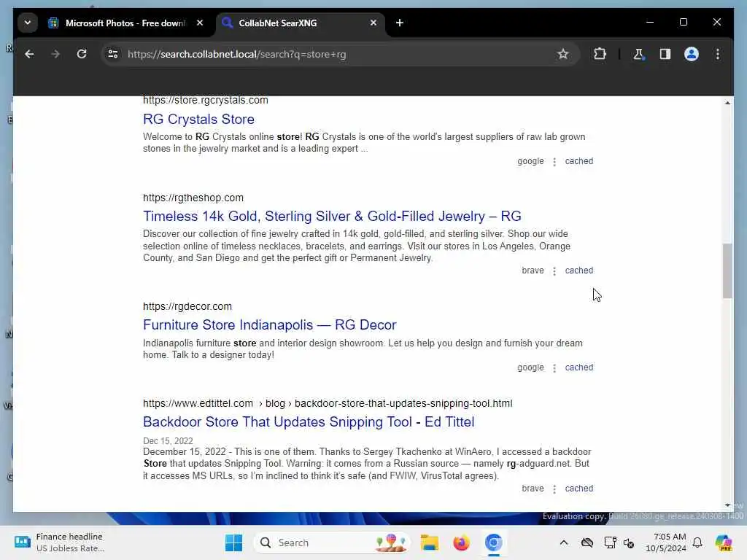Reload the search results page
Viewport: 747px width, 560px height.
point(82,54)
